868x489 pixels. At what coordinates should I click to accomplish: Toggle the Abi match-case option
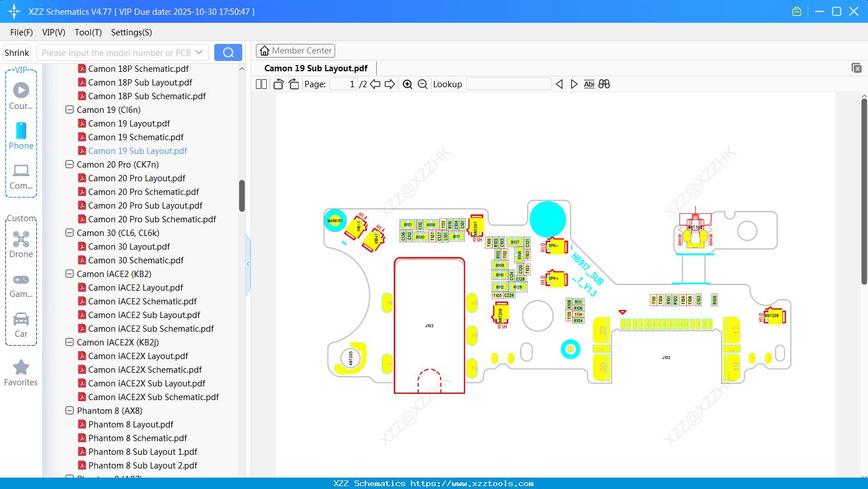[589, 84]
